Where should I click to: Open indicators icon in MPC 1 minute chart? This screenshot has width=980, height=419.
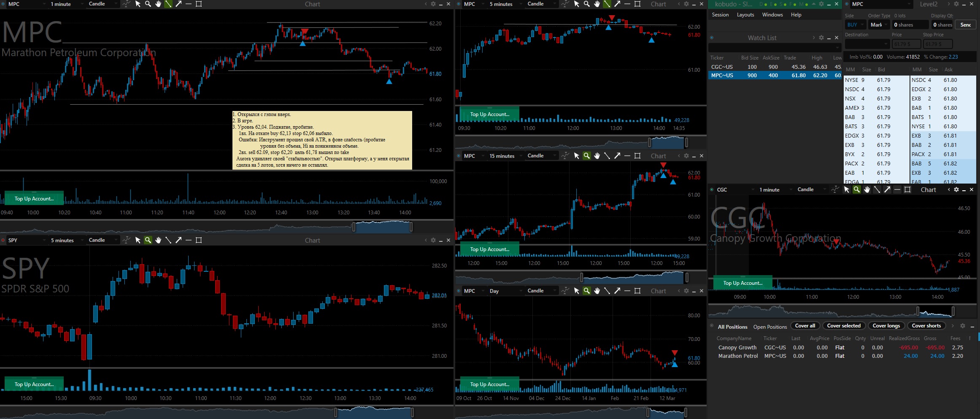tap(127, 4)
